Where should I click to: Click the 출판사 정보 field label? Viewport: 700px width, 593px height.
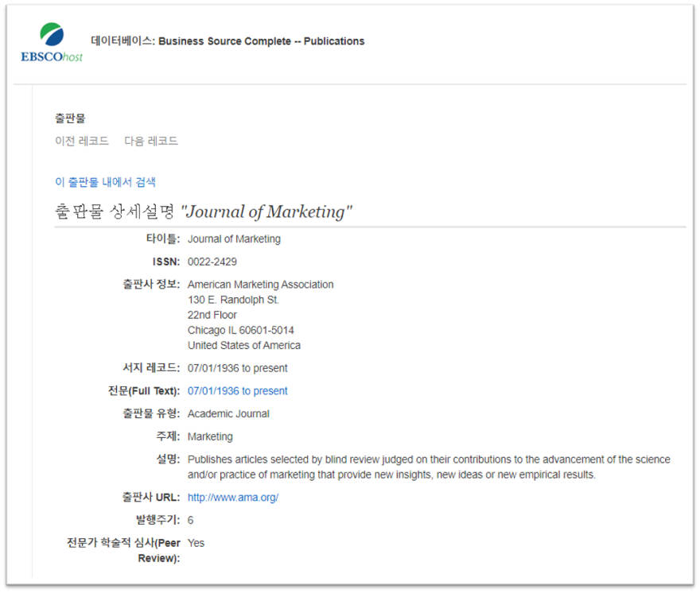click(151, 285)
